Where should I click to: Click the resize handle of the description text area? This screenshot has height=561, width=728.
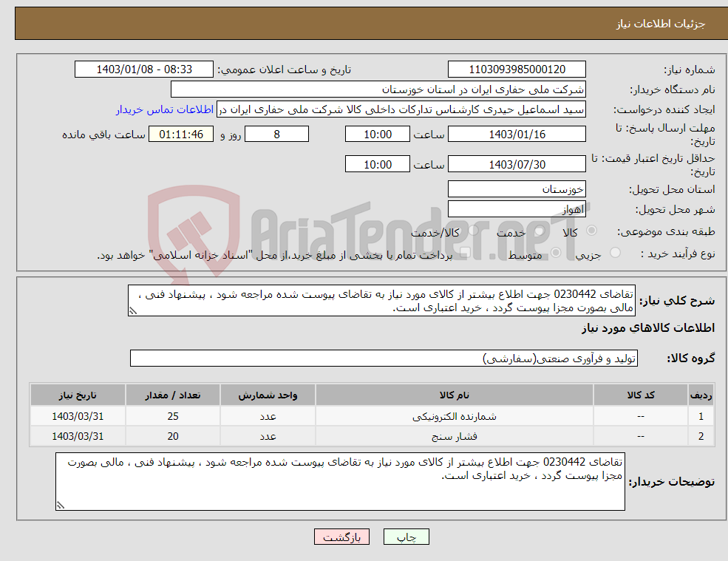point(133,311)
